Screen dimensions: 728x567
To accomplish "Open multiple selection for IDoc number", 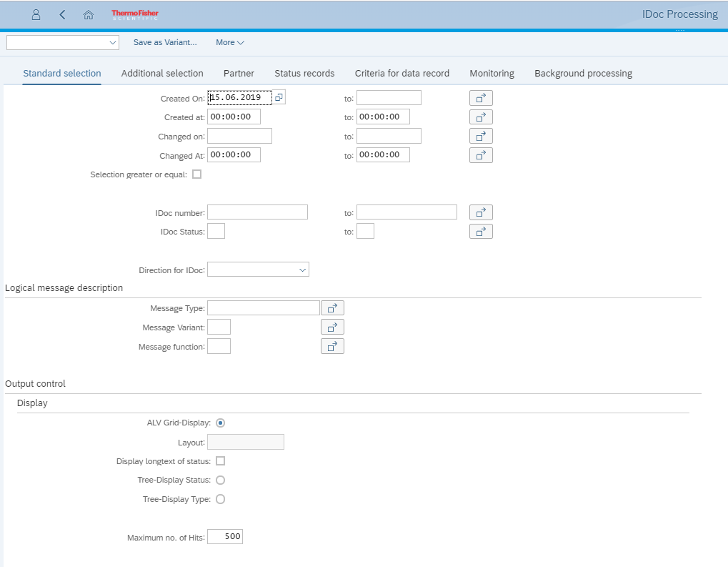I will tap(481, 212).
